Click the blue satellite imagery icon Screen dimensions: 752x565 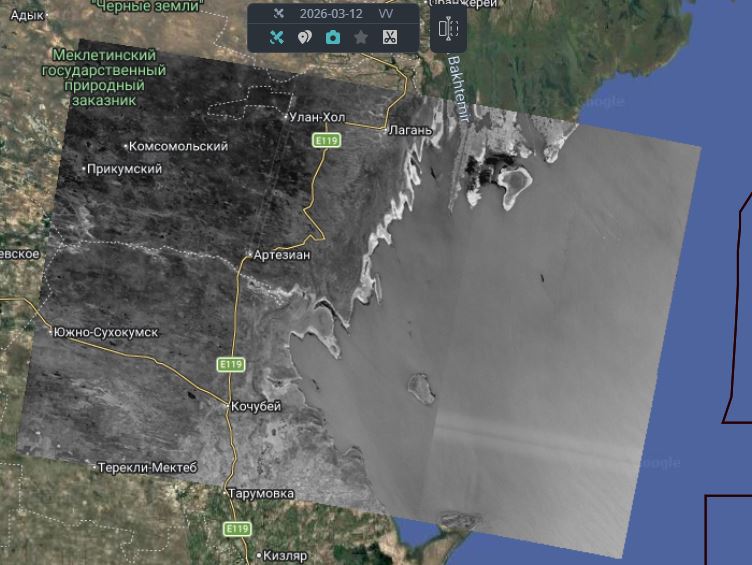[278, 37]
